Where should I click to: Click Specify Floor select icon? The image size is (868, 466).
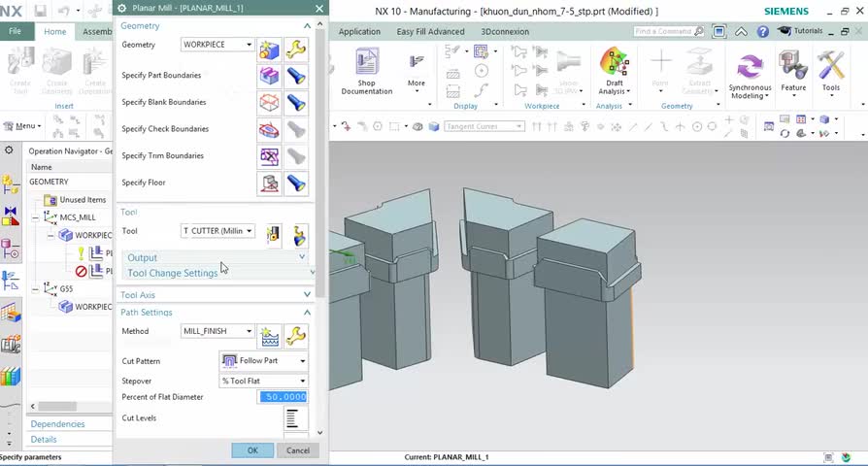tap(270, 183)
